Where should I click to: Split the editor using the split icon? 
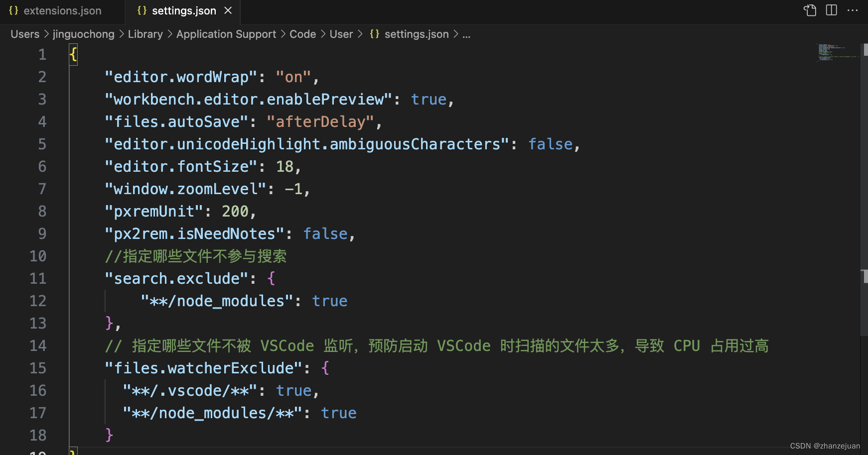(831, 10)
